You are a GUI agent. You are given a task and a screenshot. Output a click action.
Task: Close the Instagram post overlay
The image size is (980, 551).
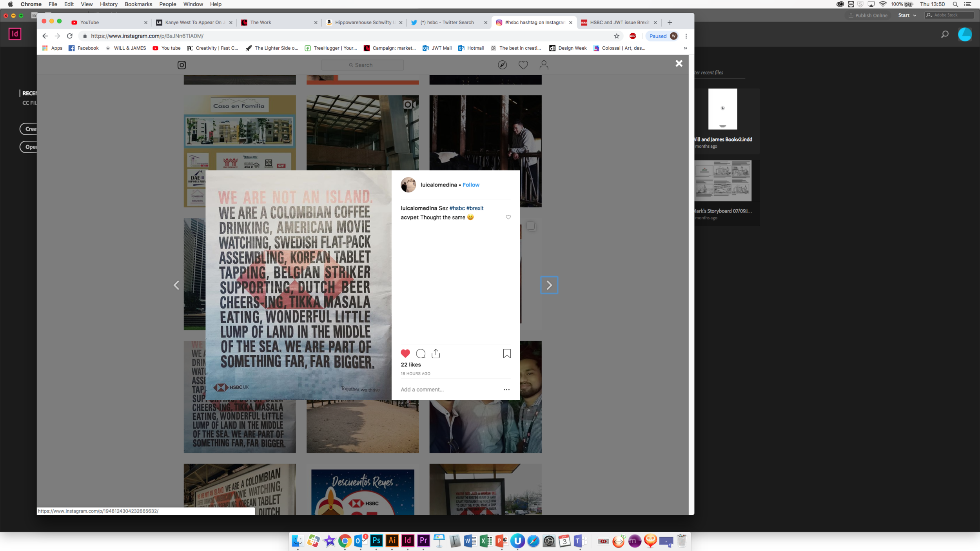click(x=679, y=63)
